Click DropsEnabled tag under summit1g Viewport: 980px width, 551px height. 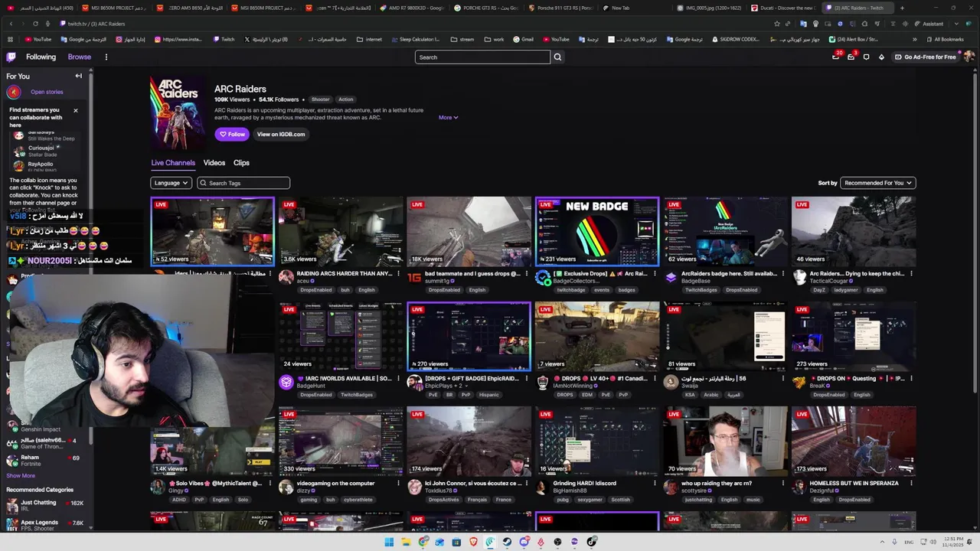[444, 290]
